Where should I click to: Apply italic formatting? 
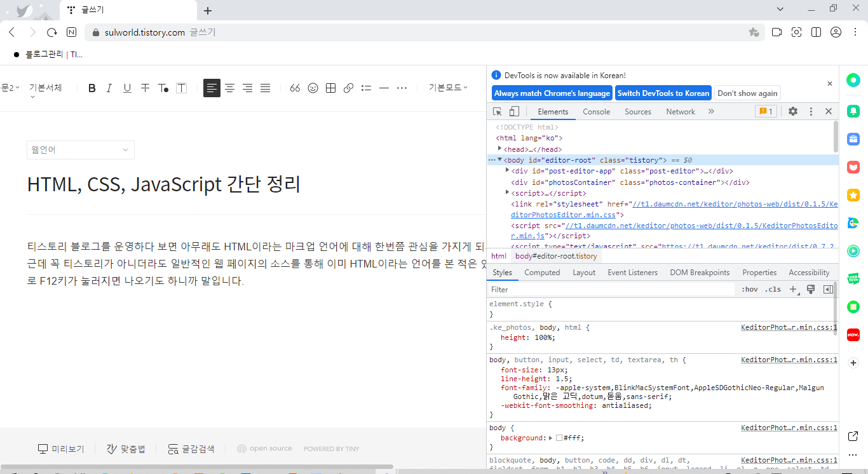(109, 88)
